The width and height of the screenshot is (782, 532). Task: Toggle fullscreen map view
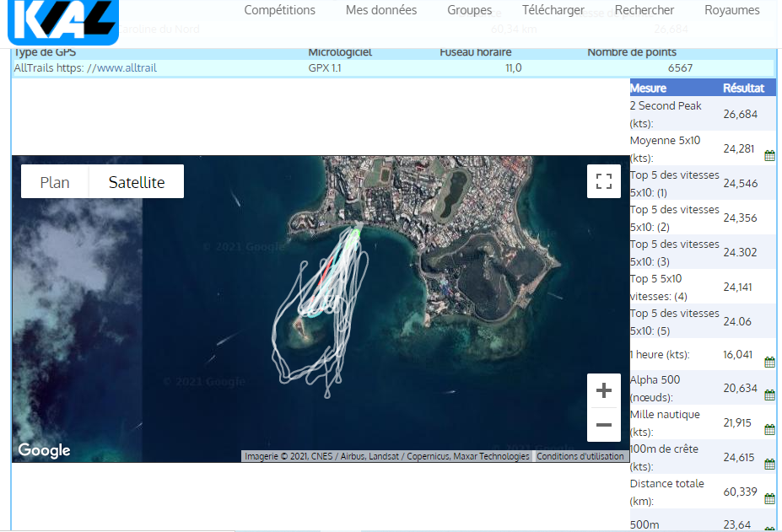(x=603, y=181)
